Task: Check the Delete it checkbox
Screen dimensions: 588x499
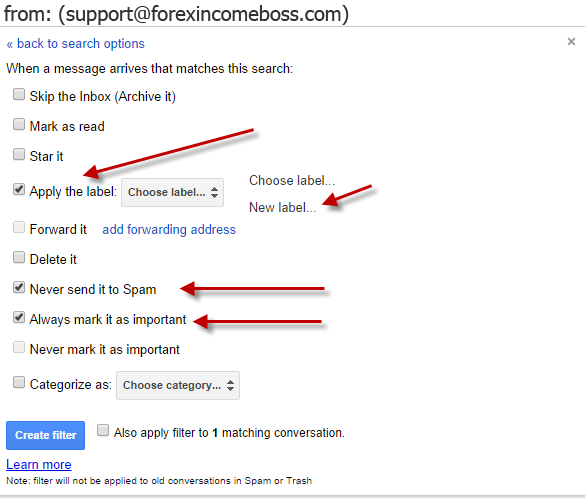Action: click(x=19, y=258)
